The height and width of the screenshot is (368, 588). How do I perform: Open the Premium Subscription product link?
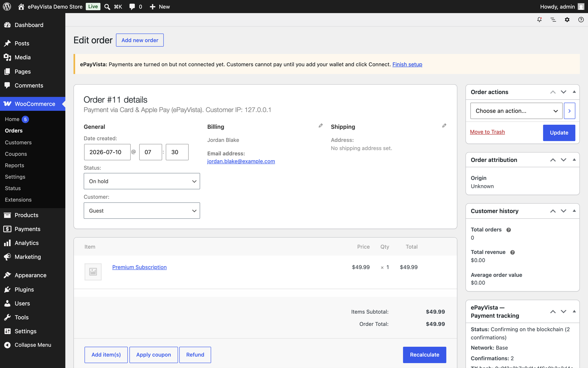pos(139,267)
